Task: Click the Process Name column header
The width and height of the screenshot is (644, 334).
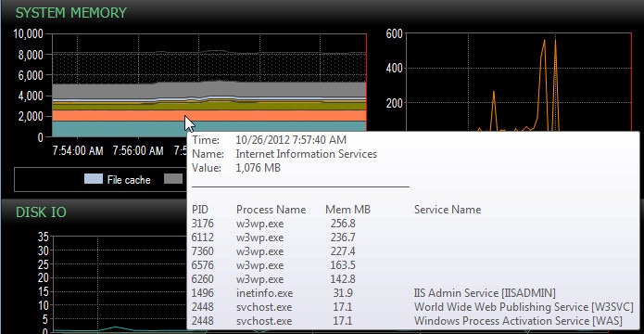Action: 271,210
